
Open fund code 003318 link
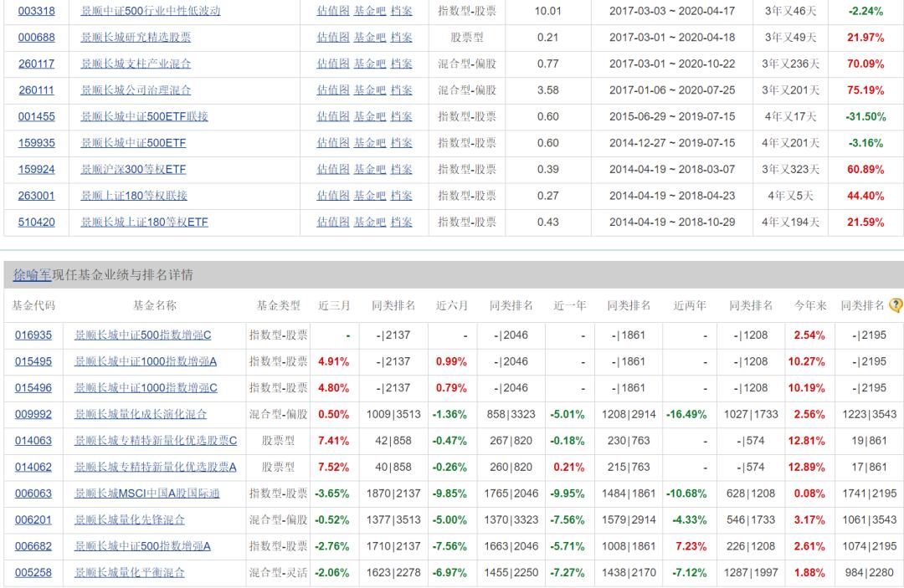point(36,11)
